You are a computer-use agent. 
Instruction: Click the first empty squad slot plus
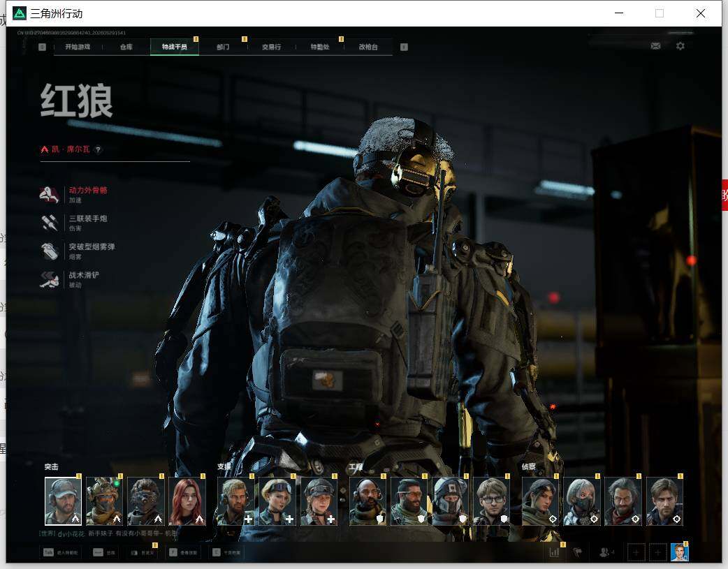636,552
